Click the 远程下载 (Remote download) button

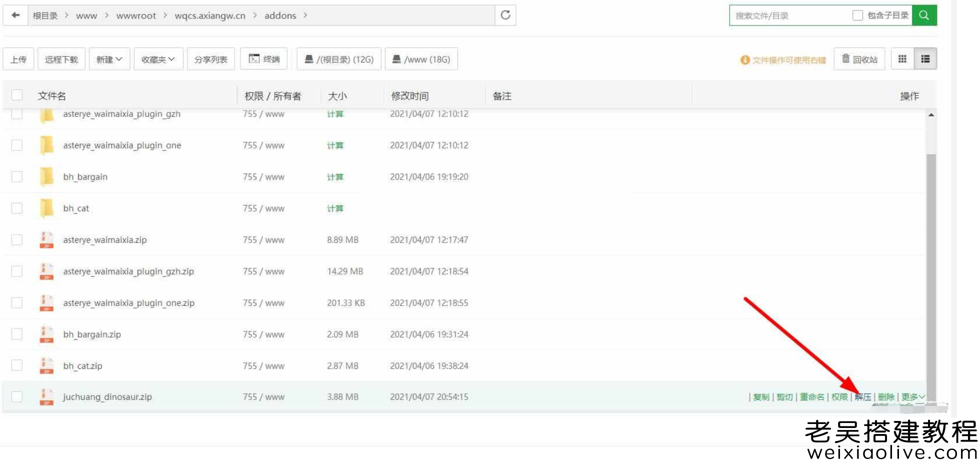click(x=61, y=59)
